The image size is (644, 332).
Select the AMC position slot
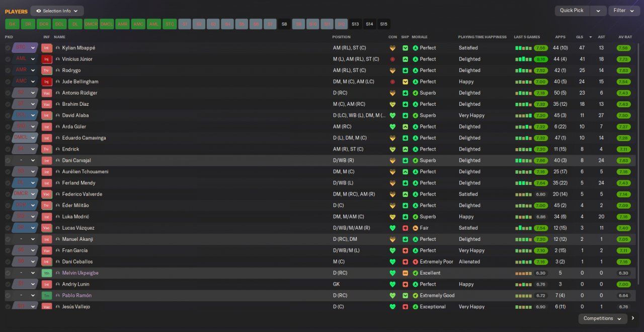click(x=138, y=24)
